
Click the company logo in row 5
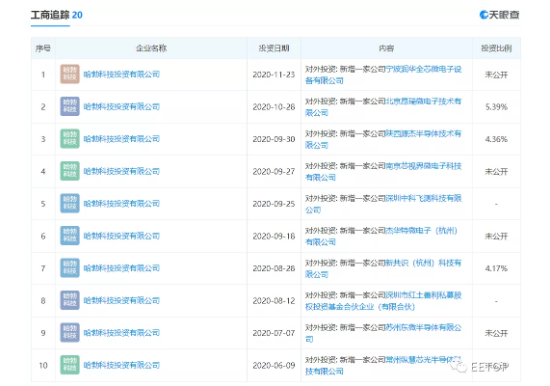(70, 203)
